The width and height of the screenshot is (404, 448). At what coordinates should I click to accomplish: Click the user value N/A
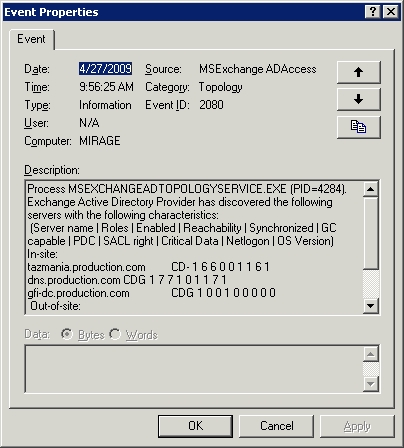(x=89, y=123)
